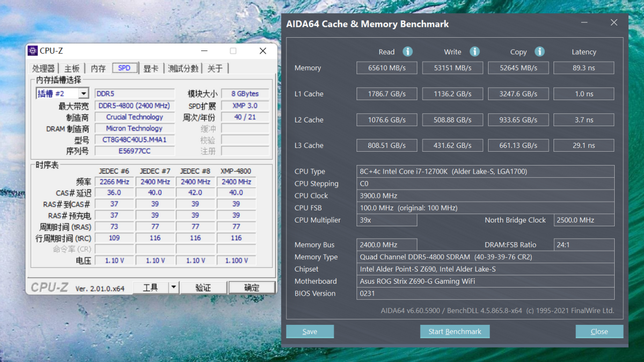Show the 关于 tab in CPU-Z
644x362 pixels.
(x=215, y=68)
